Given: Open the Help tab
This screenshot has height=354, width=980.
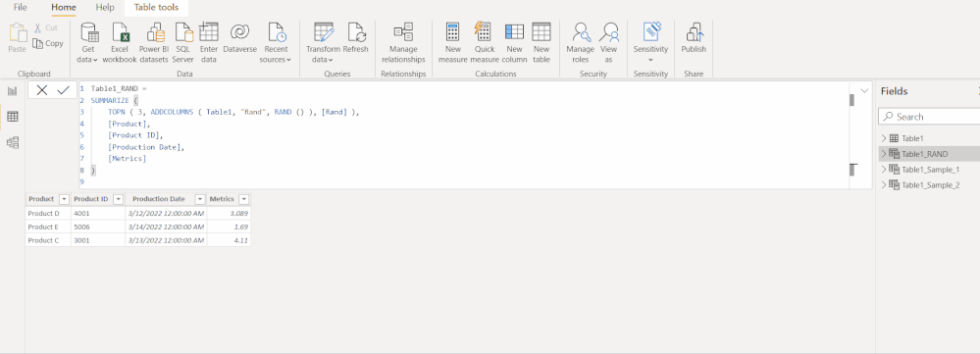Looking at the screenshot, I should pos(105,8).
